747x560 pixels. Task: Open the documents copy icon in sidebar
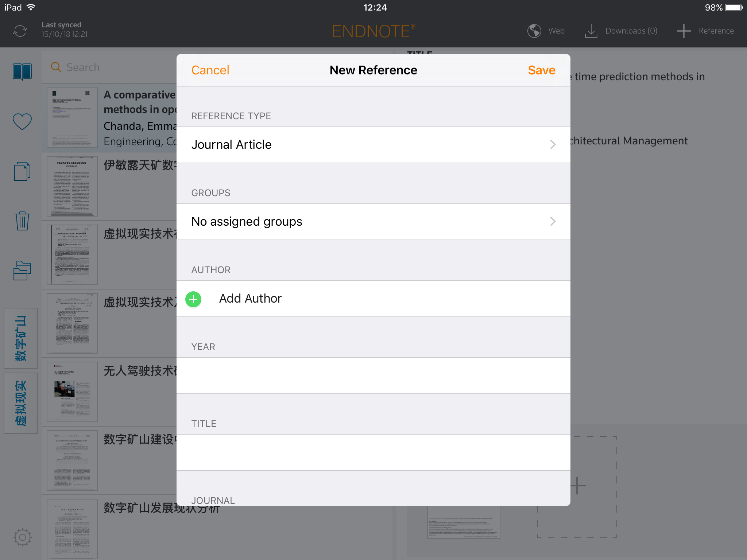22,171
